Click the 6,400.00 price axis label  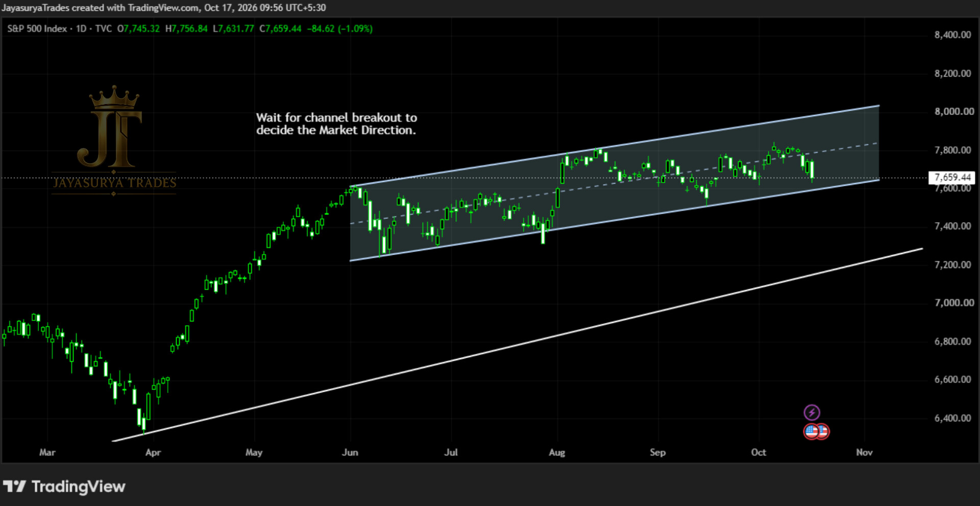click(x=952, y=418)
